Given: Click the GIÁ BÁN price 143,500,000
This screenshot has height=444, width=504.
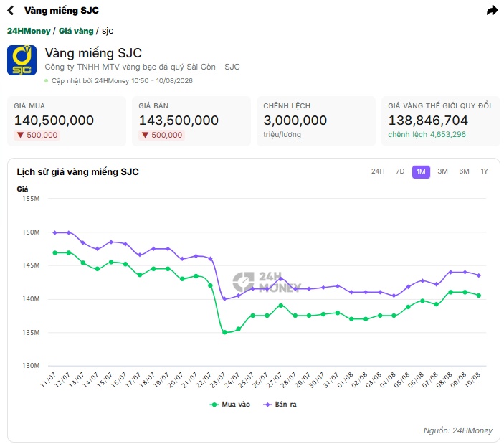Looking at the screenshot, I should (179, 121).
